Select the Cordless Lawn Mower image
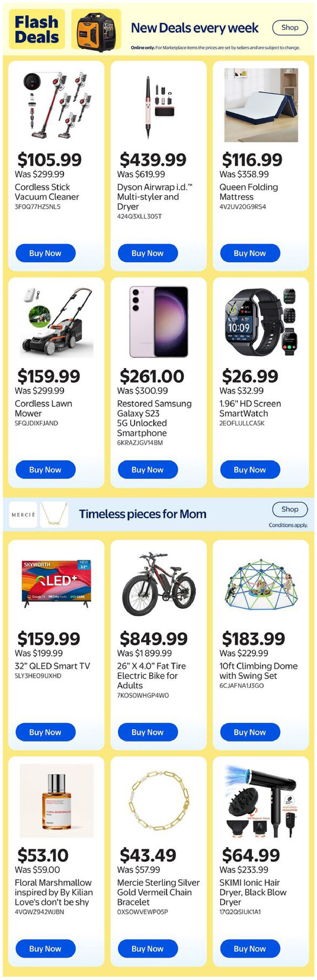 [x=53, y=323]
